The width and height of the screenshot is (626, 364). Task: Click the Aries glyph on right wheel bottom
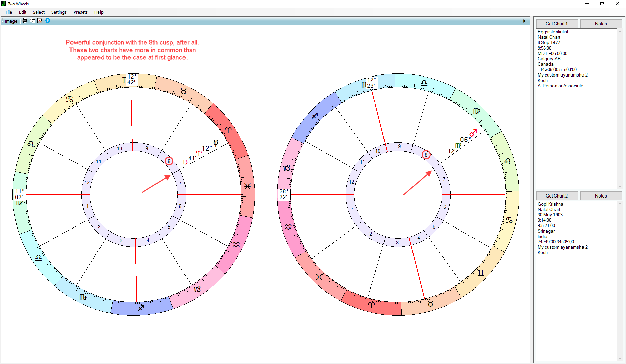pos(371,305)
